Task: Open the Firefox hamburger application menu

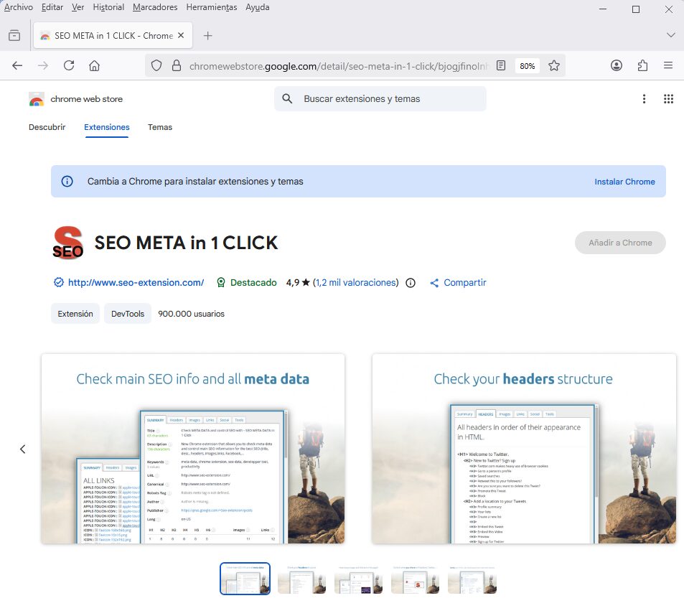Action: tap(668, 65)
